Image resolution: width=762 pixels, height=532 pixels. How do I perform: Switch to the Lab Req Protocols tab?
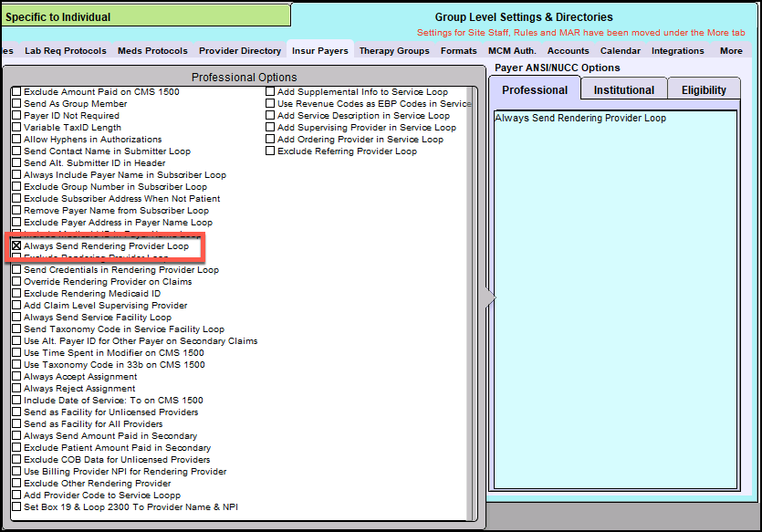[x=66, y=51]
